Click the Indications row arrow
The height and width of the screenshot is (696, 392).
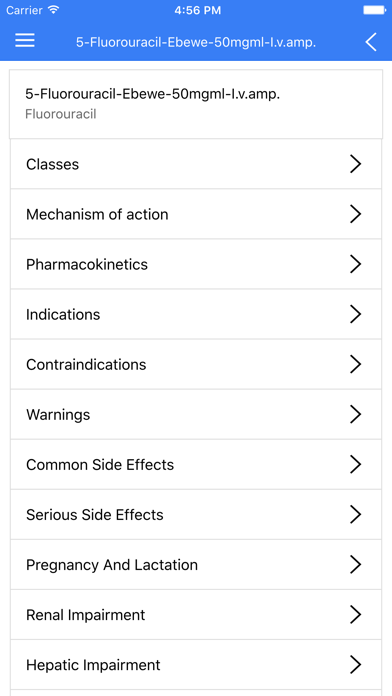[x=355, y=314]
